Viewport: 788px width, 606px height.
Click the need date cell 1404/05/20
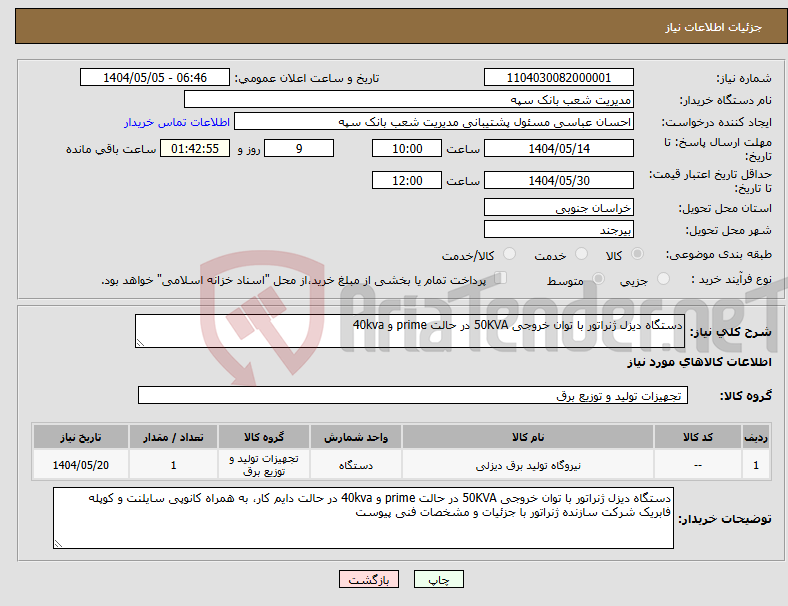[81, 465]
